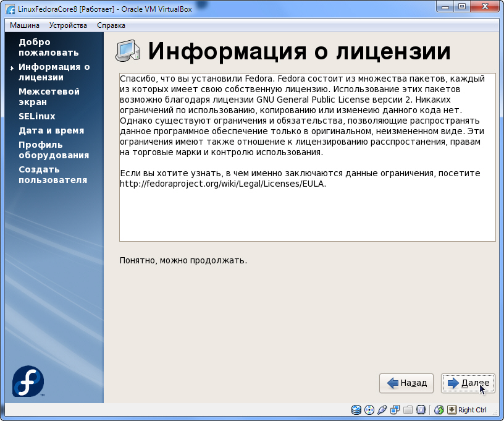The width and height of the screenshot is (504, 421).
Task: Select sidebar step Межсетевой экран
Action: coord(49,97)
